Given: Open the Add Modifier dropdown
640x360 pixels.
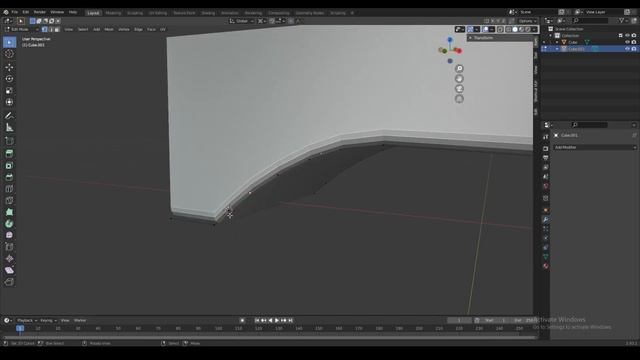Looking at the screenshot, I should (595, 147).
